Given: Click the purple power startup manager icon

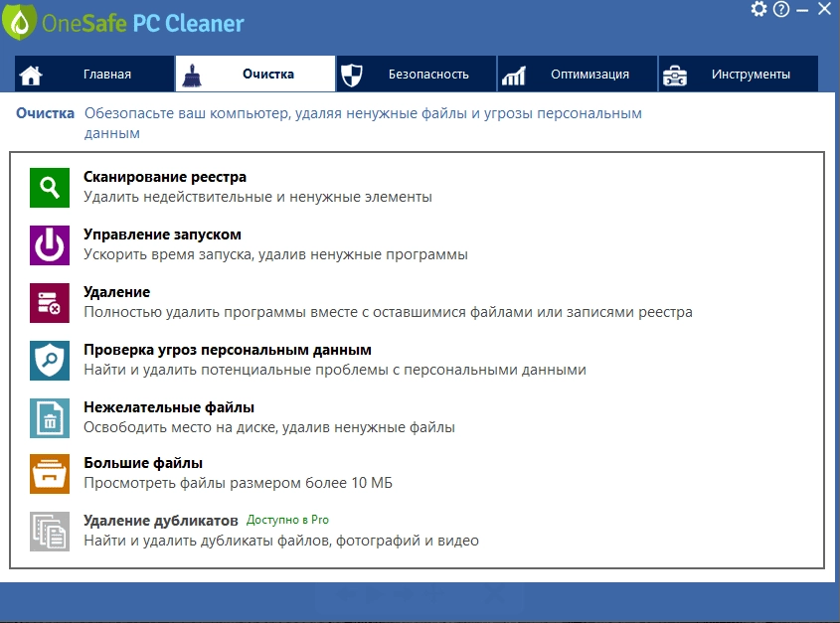Looking at the screenshot, I should click(50, 245).
